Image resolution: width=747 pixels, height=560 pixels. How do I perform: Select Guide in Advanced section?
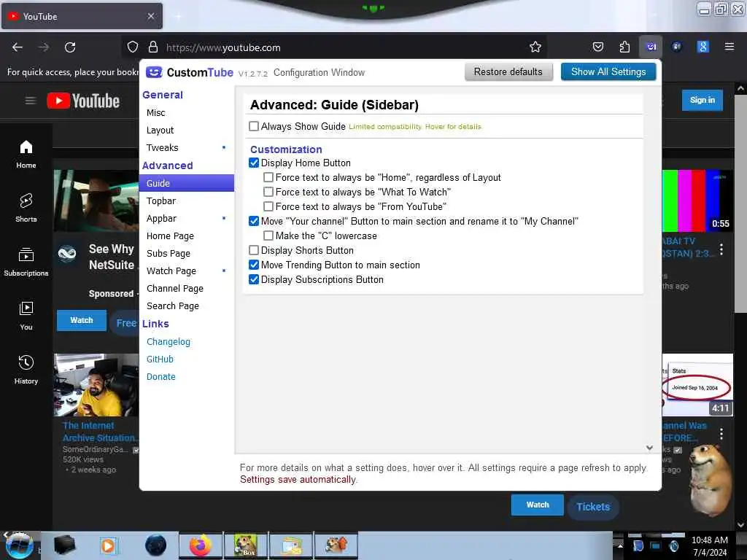tap(186, 183)
